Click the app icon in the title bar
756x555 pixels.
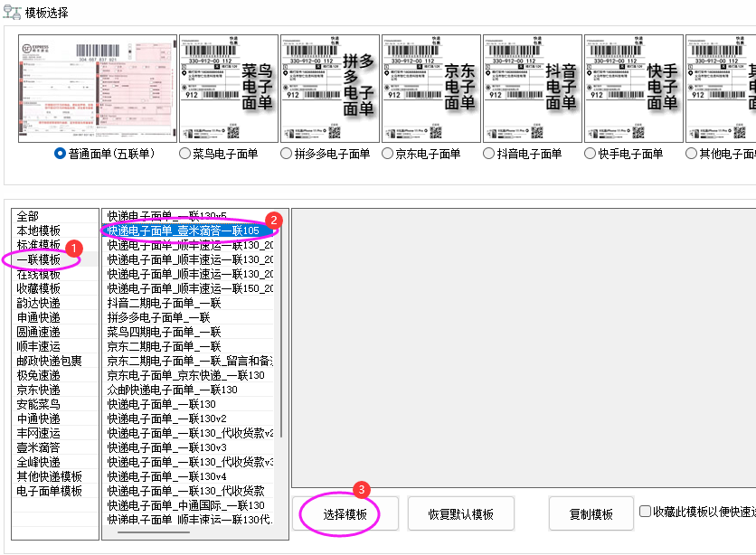[13, 11]
